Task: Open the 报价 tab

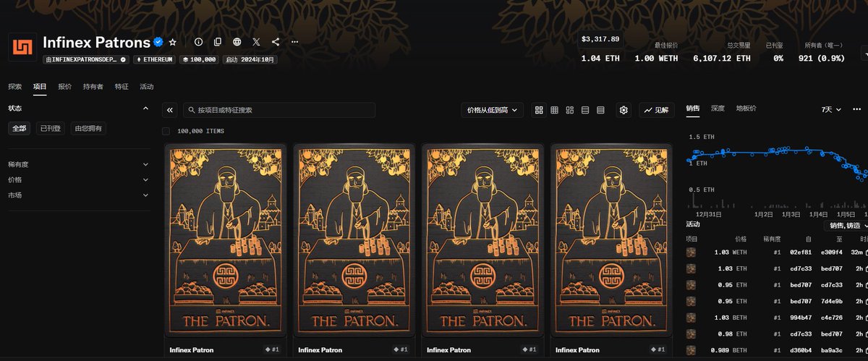Action: click(x=65, y=87)
